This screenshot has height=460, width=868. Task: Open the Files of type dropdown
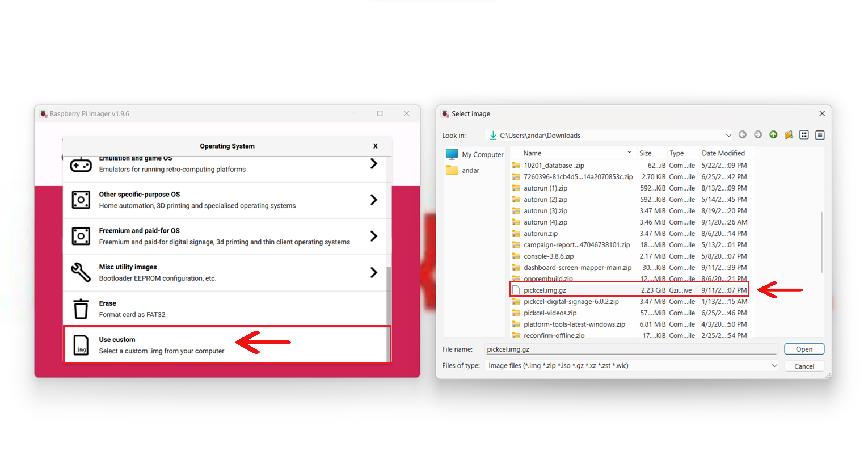(774, 366)
